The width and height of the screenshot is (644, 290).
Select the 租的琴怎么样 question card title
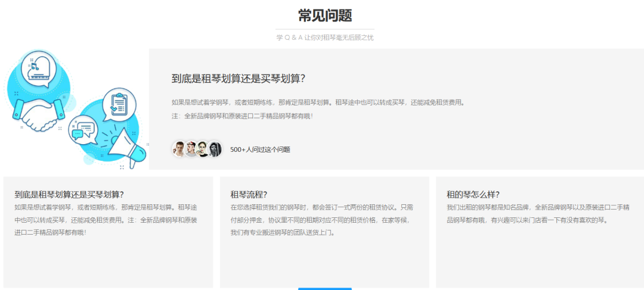pos(473,194)
